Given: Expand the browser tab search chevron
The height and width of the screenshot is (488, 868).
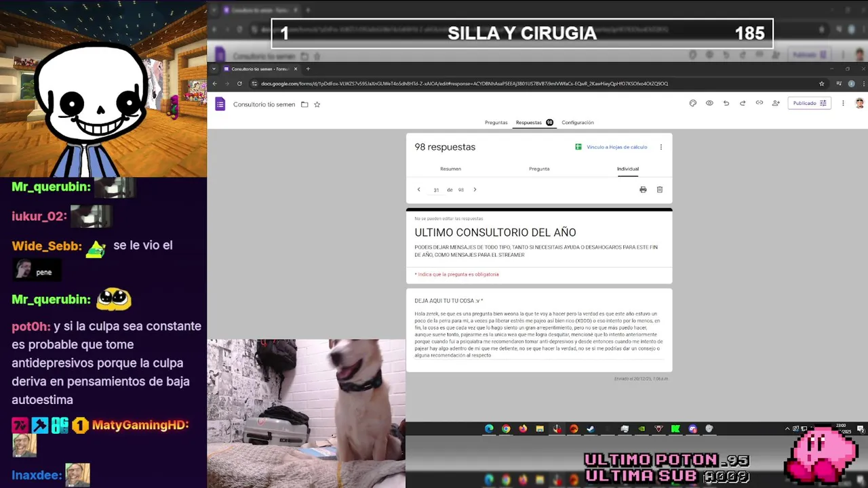Looking at the screenshot, I should coord(214,68).
